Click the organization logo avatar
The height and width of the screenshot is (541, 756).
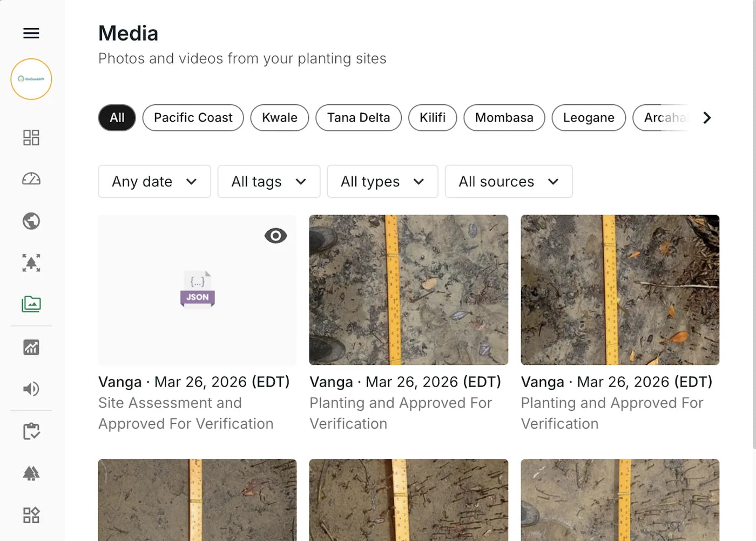coord(31,79)
